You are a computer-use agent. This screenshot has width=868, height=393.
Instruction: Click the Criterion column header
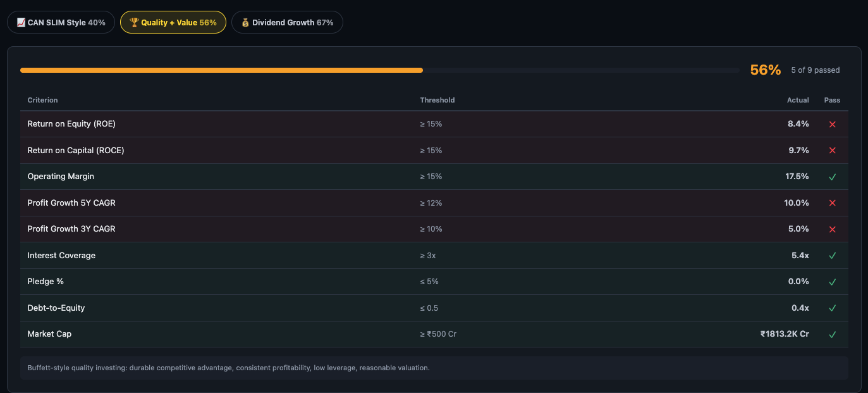coord(42,100)
